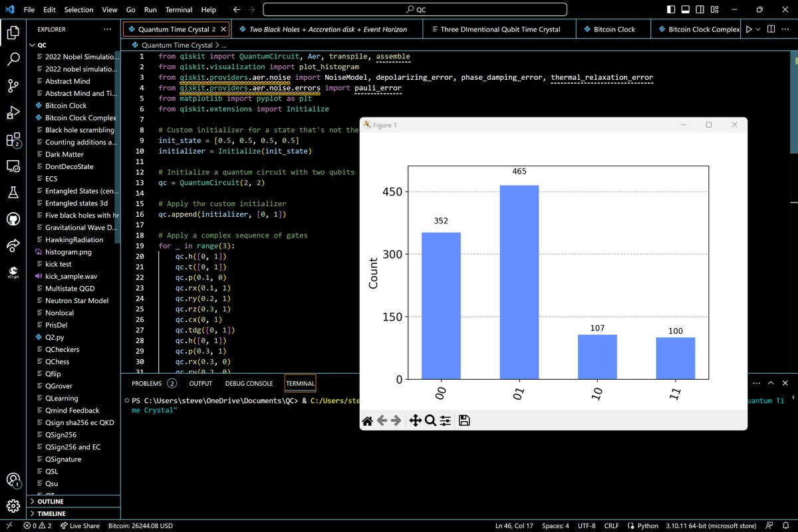Viewport: 798px width, 532px height.
Task: Expand the TIMELINE section
Action: [52, 513]
